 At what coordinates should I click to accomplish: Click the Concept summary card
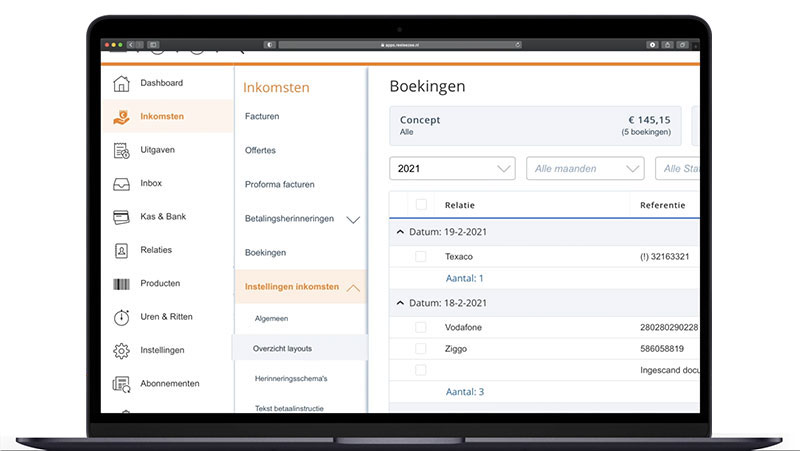535,126
